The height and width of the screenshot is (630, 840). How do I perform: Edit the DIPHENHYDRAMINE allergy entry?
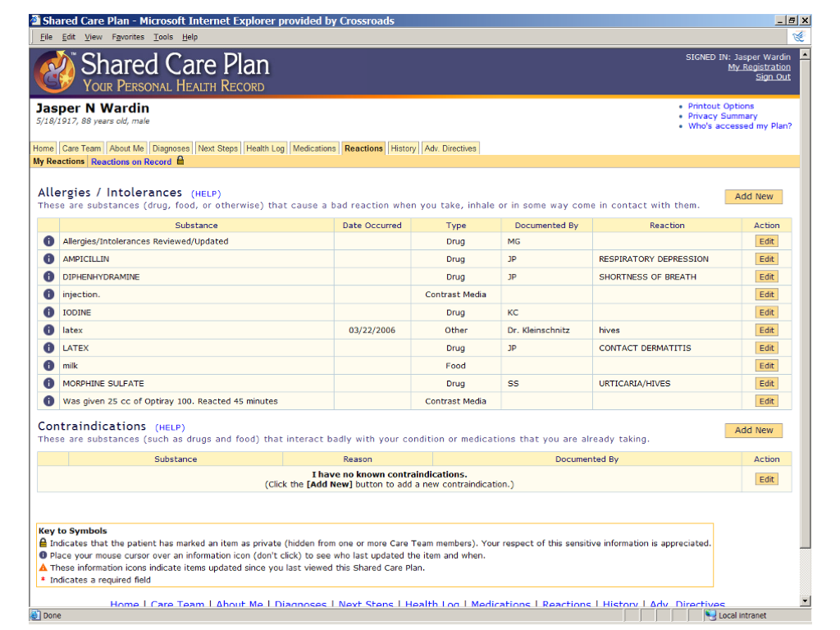[x=767, y=276]
